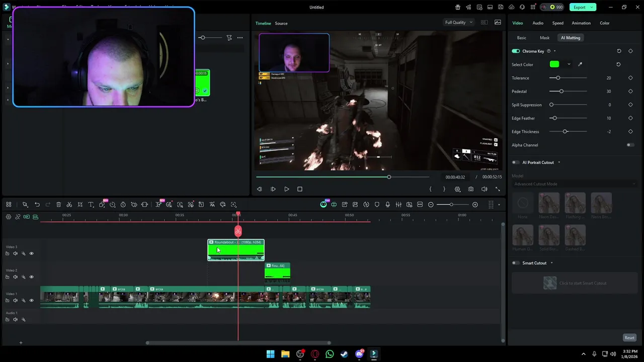Mute the Video 3 track speaker
Viewport: 644px width, 362px height.
15,253
